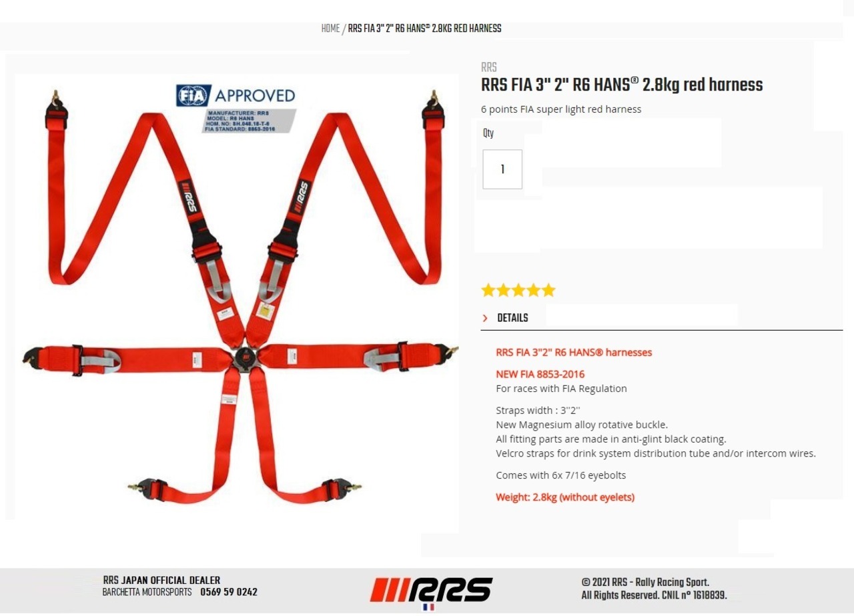Click the RRS harness breadcrumb text
Screen dimensions: 854x616
(x=424, y=29)
